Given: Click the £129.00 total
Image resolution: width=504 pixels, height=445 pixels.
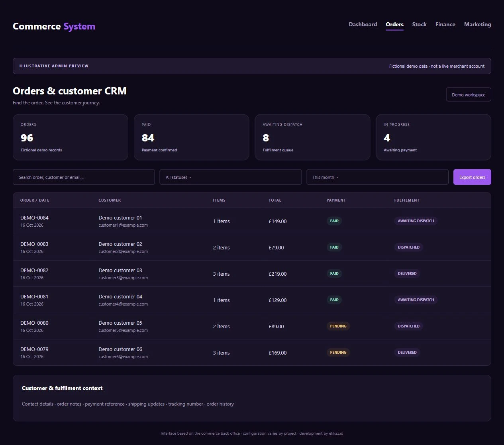Looking at the screenshot, I should point(278,300).
